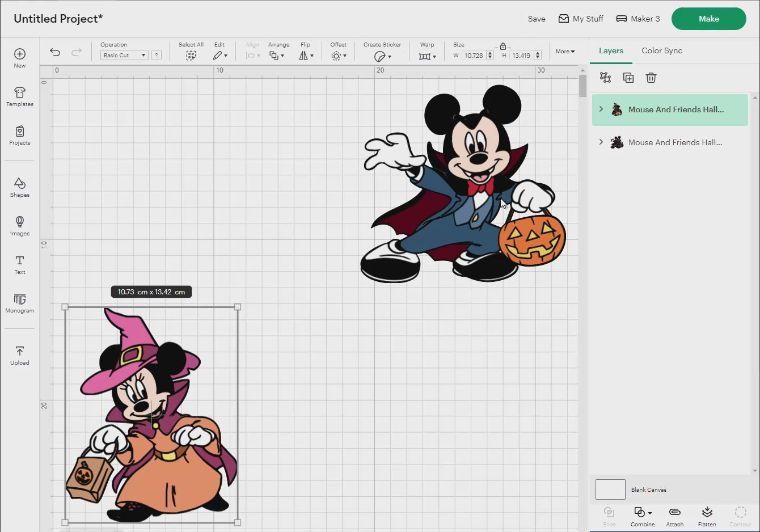
Task: Open My Stuff
Action: tap(581, 19)
